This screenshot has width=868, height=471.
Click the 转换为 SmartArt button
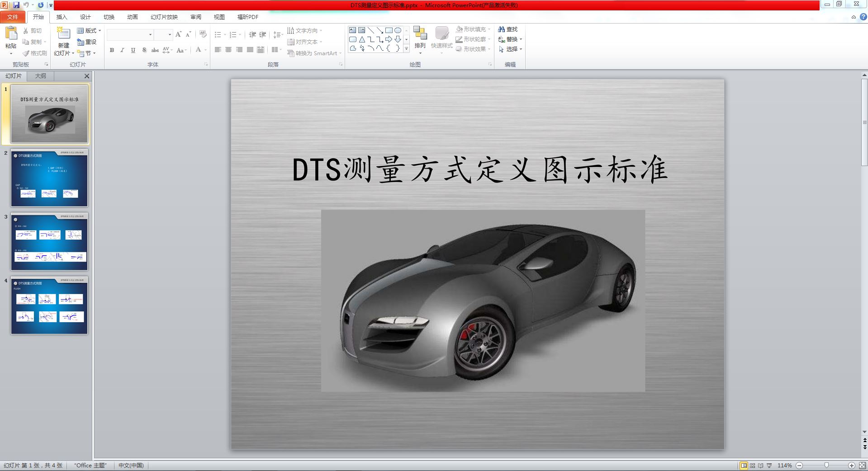click(x=316, y=53)
